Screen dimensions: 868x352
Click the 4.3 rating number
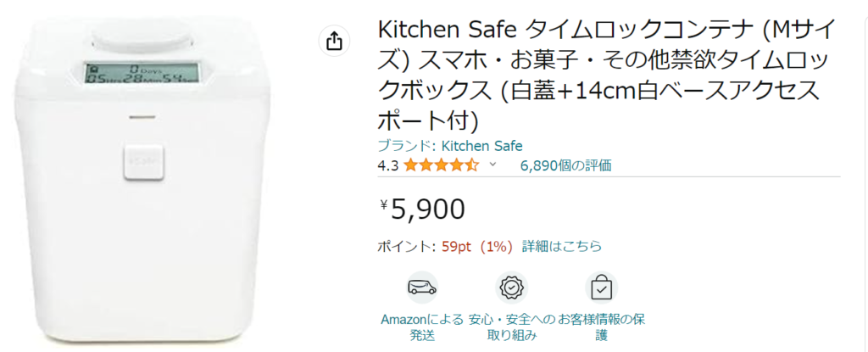[x=388, y=165]
